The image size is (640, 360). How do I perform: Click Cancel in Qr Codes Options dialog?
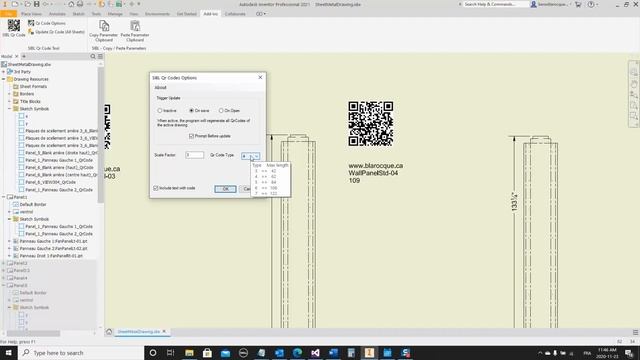(x=246, y=189)
